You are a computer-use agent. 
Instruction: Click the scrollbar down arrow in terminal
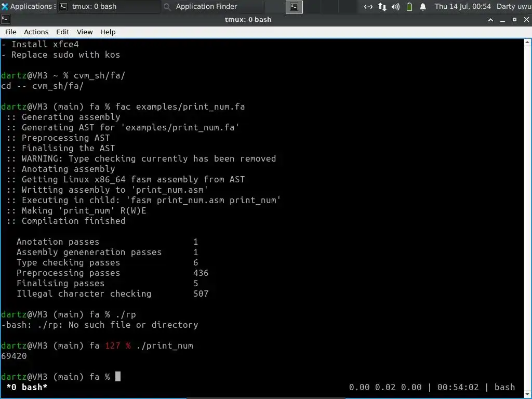pyautogui.click(x=527, y=394)
